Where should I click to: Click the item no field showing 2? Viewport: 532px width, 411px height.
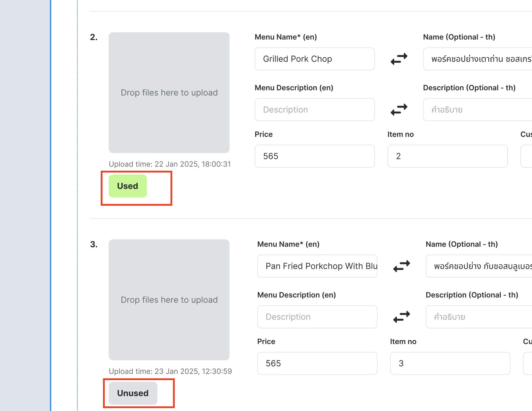[447, 156]
